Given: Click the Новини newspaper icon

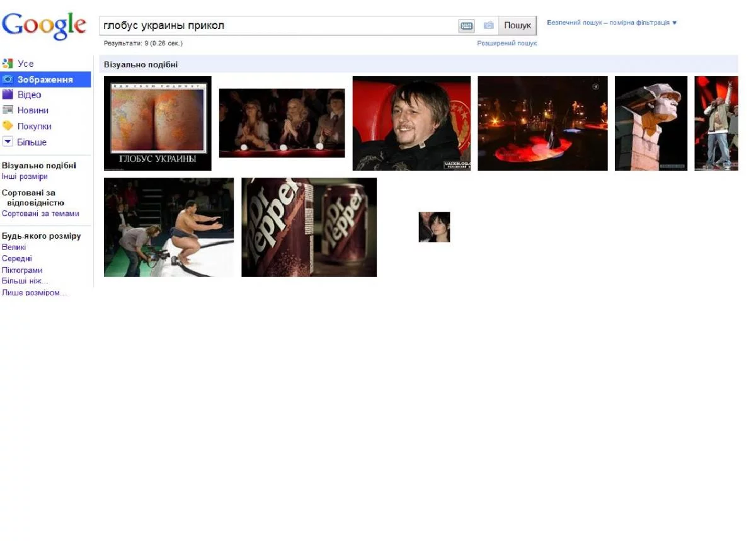Looking at the screenshot, I should [x=8, y=110].
